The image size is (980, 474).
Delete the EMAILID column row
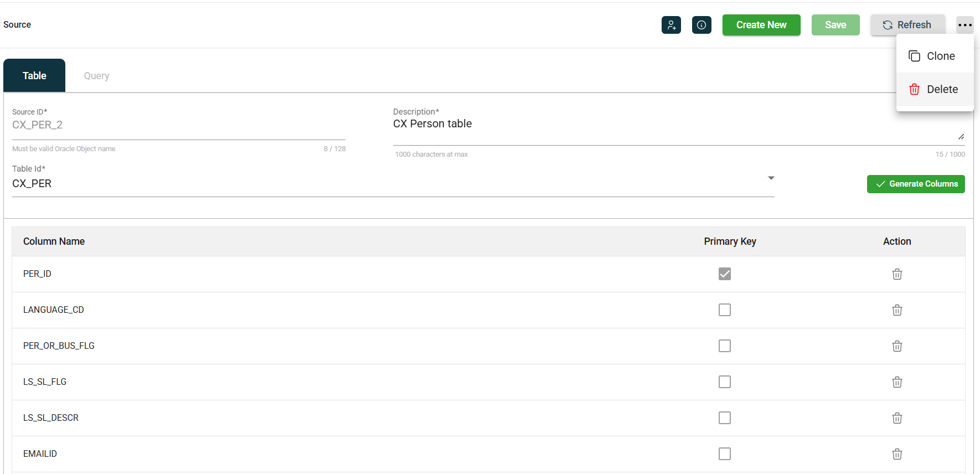(x=897, y=454)
